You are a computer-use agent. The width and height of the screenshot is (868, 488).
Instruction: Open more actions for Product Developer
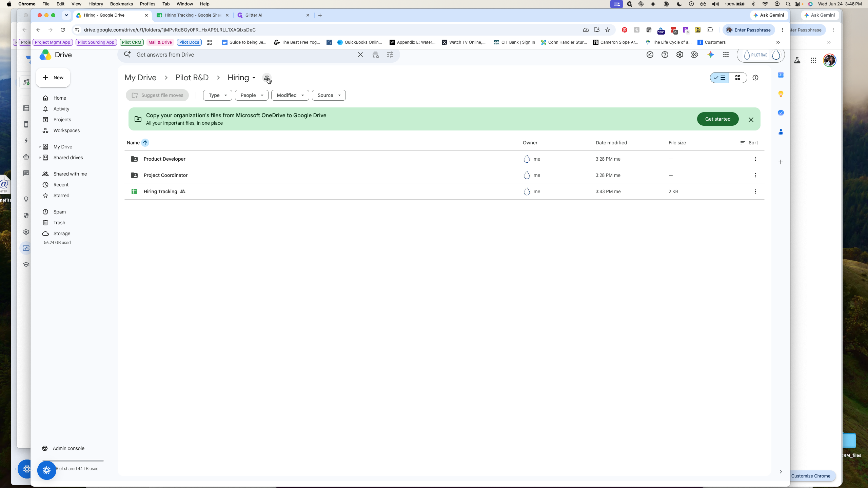click(x=755, y=159)
